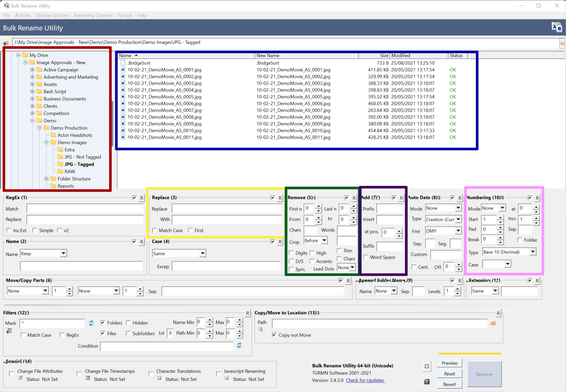
Task: Increment the First n value in Remove section
Action: tap(318, 207)
